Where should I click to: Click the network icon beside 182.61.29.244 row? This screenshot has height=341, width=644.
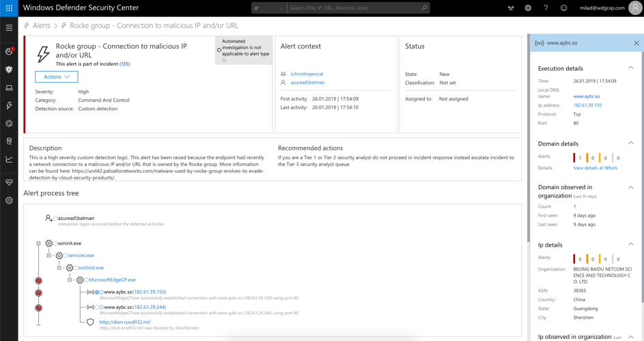click(x=90, y=308)
